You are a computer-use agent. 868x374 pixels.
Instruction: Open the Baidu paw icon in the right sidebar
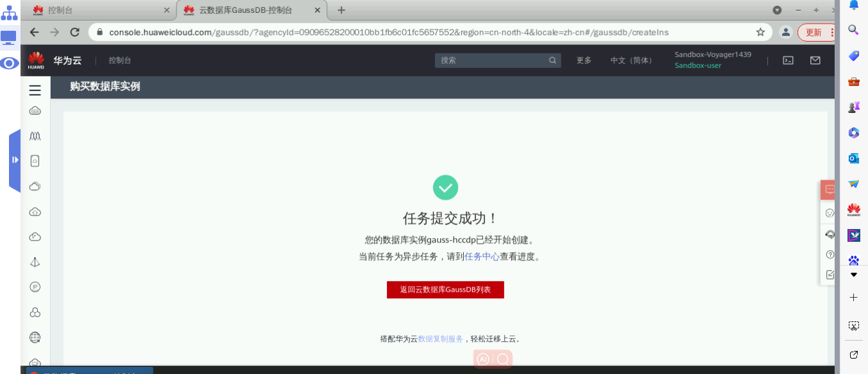(x=854, y=260)
